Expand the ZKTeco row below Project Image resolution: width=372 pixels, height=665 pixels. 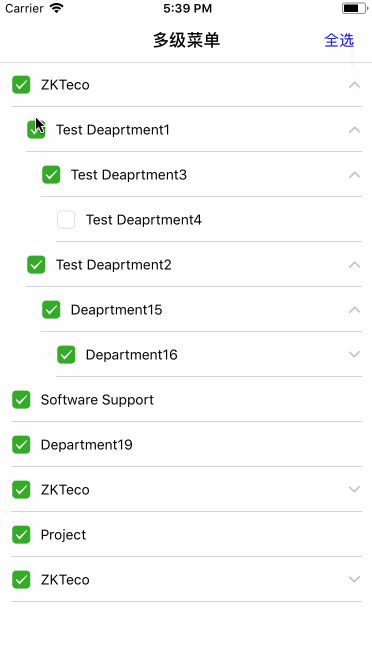click(354, 579)
